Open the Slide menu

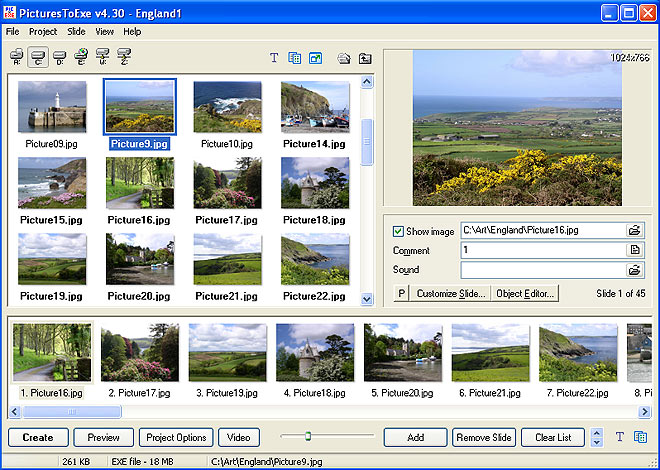click(76, 32)
